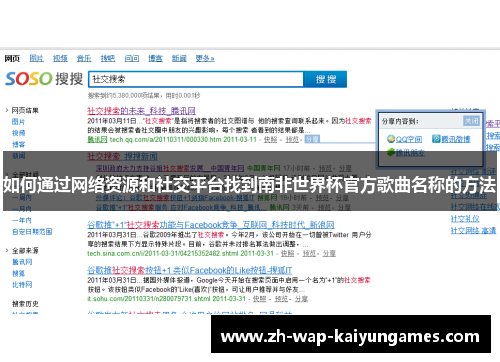Switch to the 图片 search tab

tap(36, 59)
